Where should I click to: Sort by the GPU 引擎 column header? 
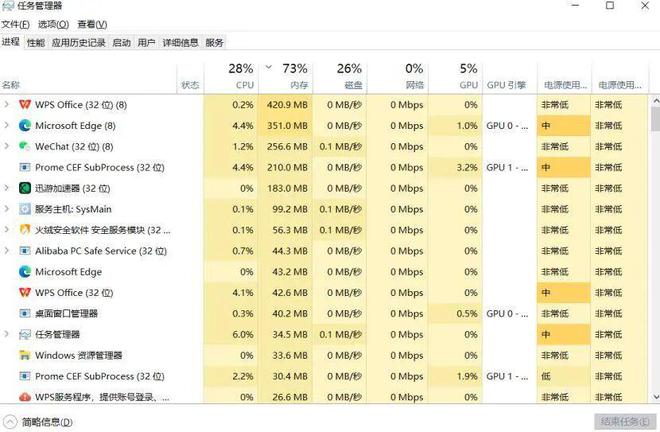pos(509,77)
